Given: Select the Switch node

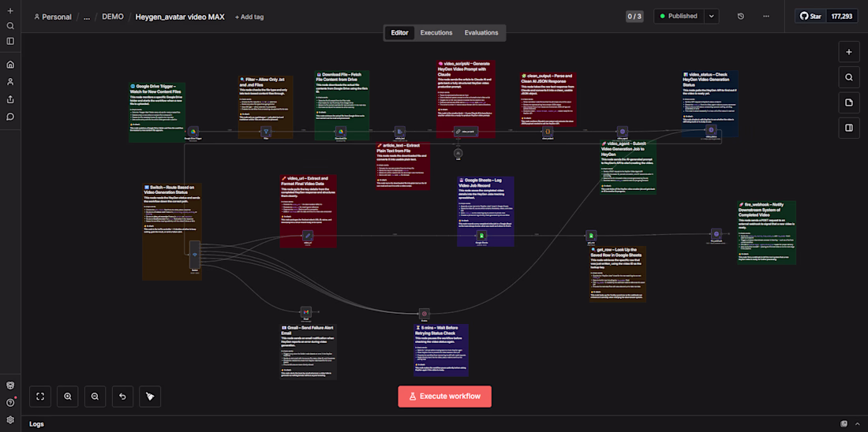Looking at the screenshot, I should [x=194, y=255].
